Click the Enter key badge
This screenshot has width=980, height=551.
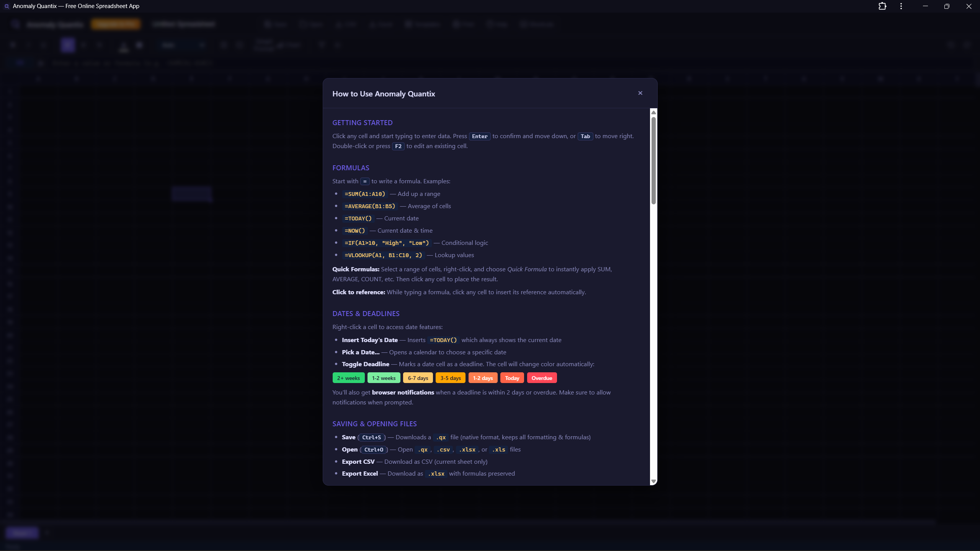(479, 136)
